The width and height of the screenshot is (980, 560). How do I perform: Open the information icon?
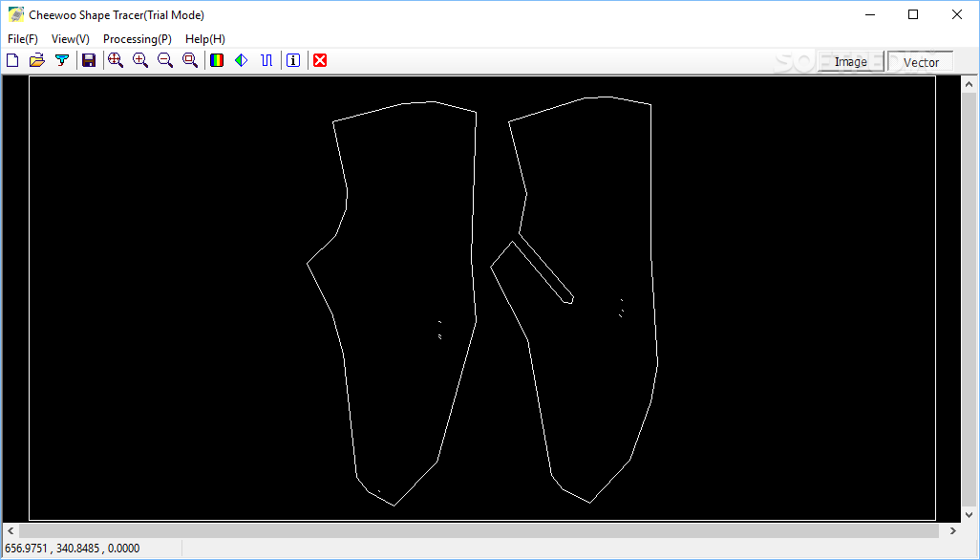click(x=293, y=60)
